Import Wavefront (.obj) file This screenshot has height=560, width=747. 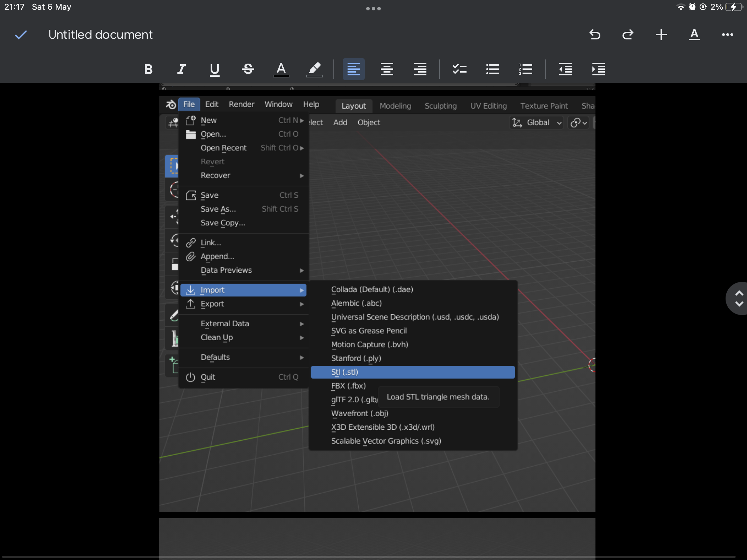(413, 414)
